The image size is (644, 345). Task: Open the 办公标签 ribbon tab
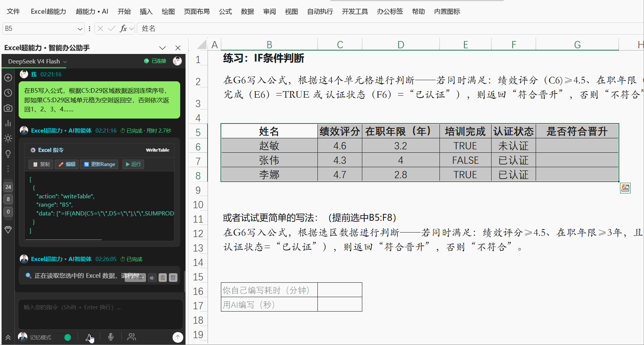(x=390, y=11)
